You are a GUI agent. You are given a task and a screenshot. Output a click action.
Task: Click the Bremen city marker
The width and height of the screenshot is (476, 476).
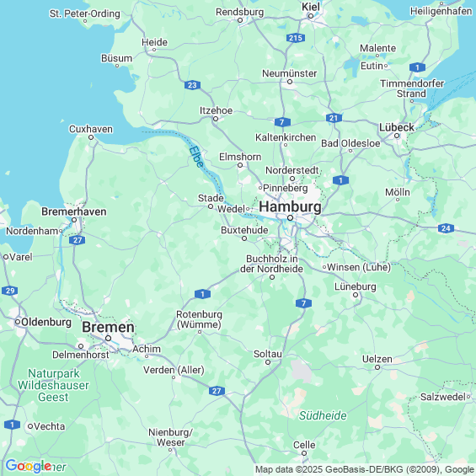point(108,338)
